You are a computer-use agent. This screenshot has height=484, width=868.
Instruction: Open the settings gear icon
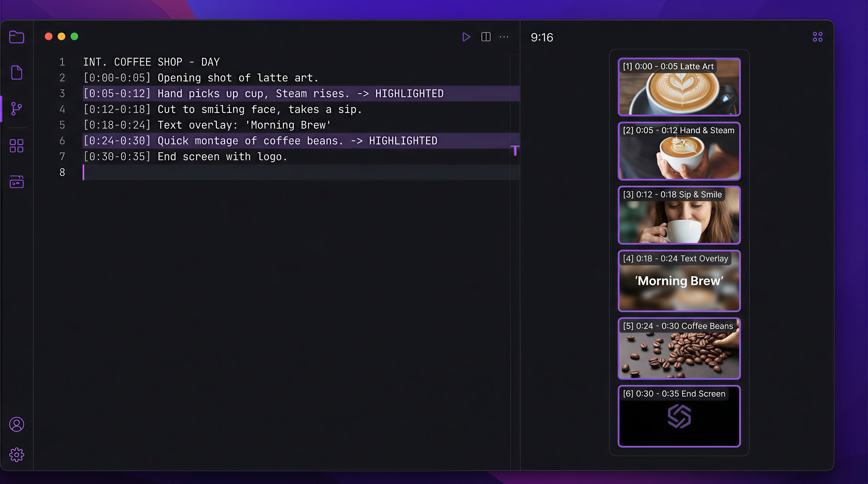click(x=16, y=455)
